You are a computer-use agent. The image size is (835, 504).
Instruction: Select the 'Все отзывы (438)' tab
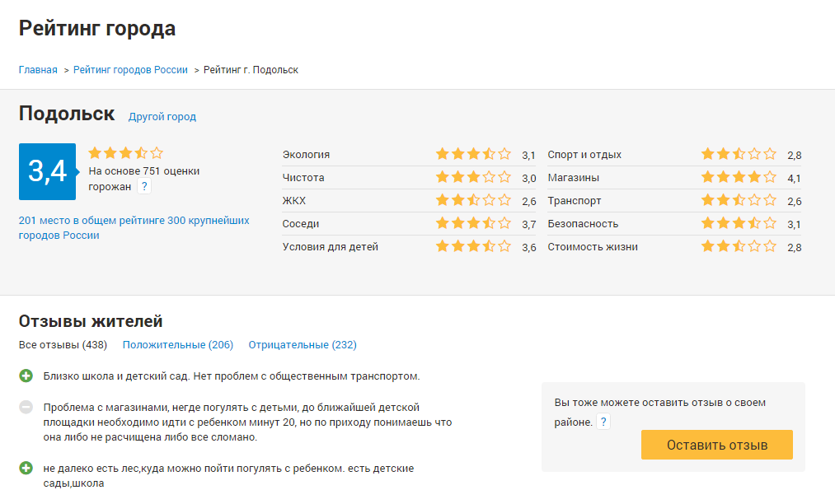click(x=63, y=345)
